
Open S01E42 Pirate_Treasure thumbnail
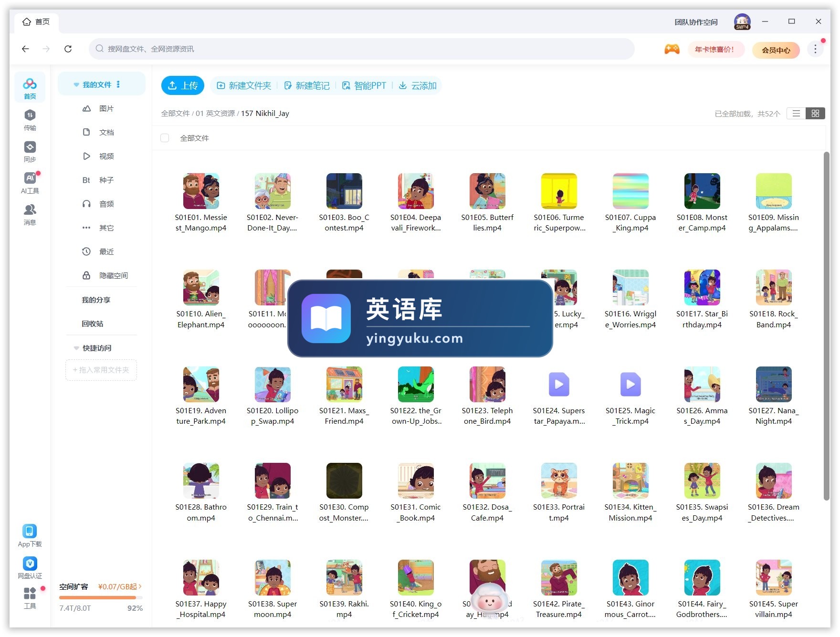tap(559, 577)
